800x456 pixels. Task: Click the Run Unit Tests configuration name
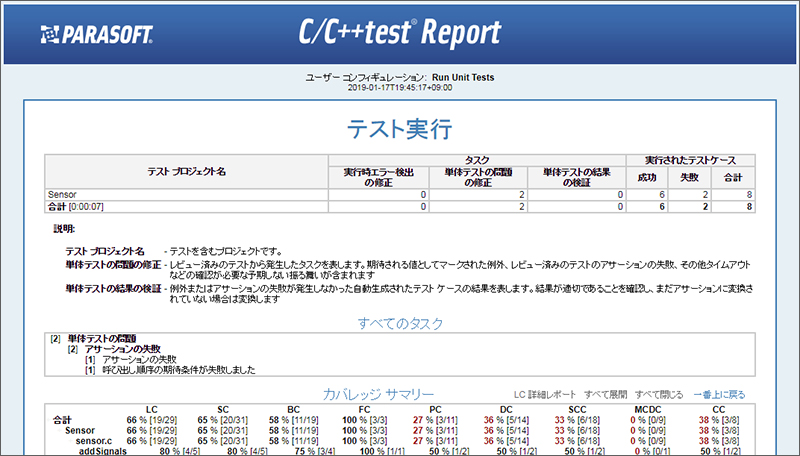coord(463,78)
